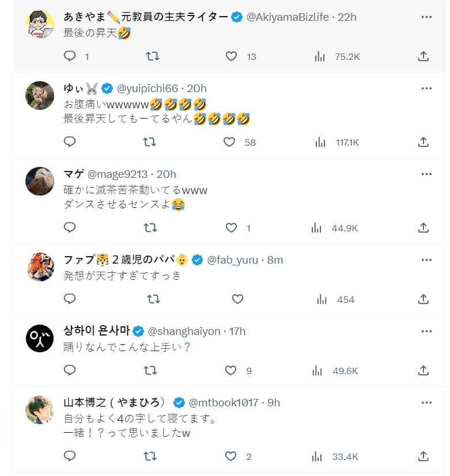Open more options for @mage9213 tweet

(426, 174)
